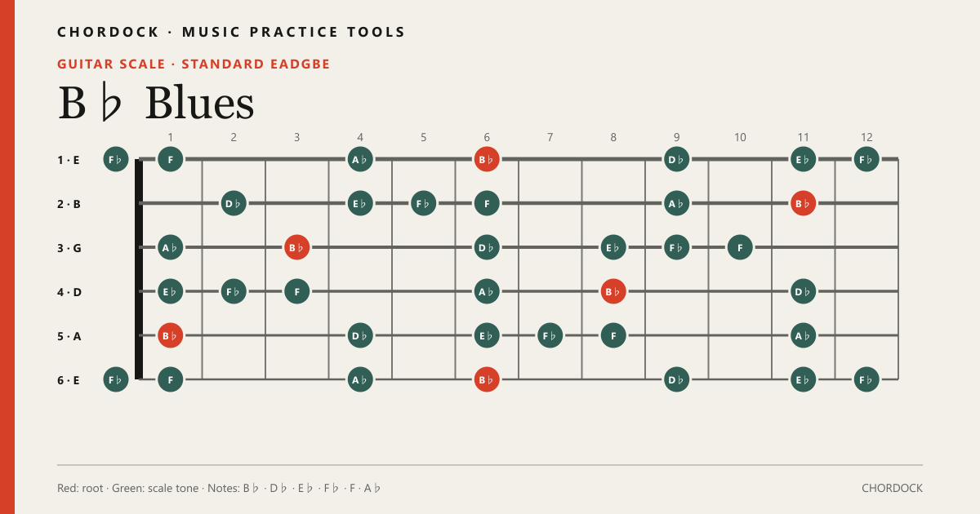The height and width of the screenshot is (514, 980).
Task: Click the CHORDOCK text in the footer
Action: [892, 488]
